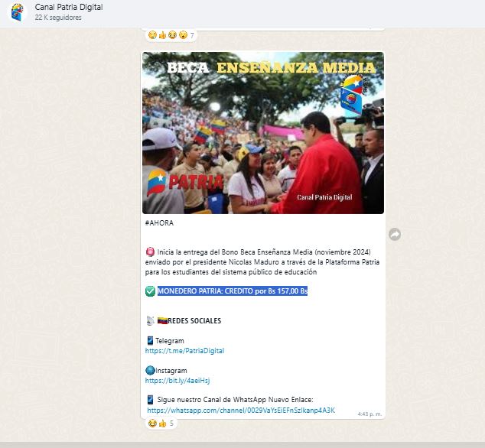Click the highlighted MONEDERO PATRIA credit text
485x448 pixels.
(233, 291)
